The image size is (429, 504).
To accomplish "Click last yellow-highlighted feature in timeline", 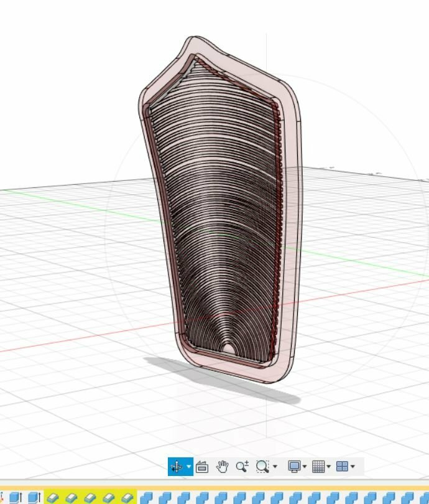I will point(127,497).
